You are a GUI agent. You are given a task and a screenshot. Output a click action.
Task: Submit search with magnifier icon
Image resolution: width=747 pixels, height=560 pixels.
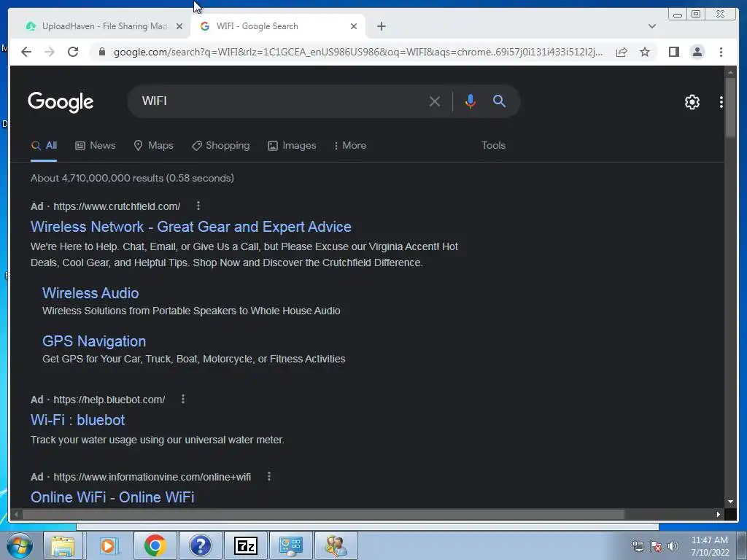[x=499, y=101]
